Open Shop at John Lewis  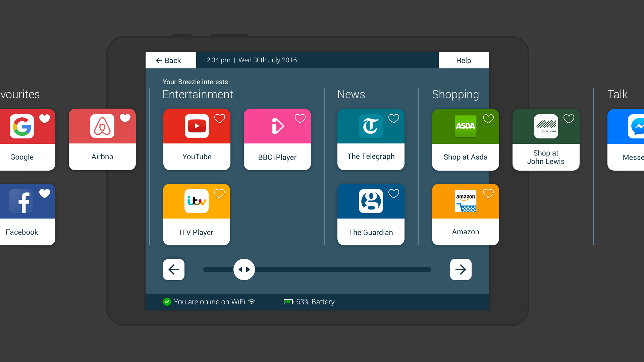point(546,139)
